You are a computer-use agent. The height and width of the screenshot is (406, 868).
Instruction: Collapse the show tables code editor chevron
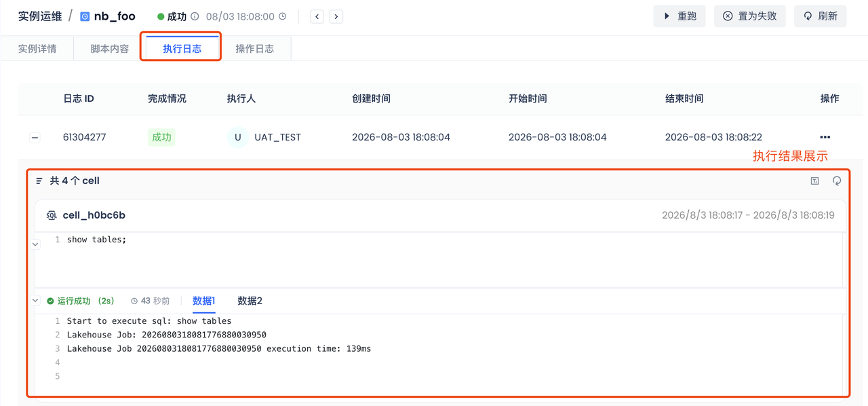(36, 244)
